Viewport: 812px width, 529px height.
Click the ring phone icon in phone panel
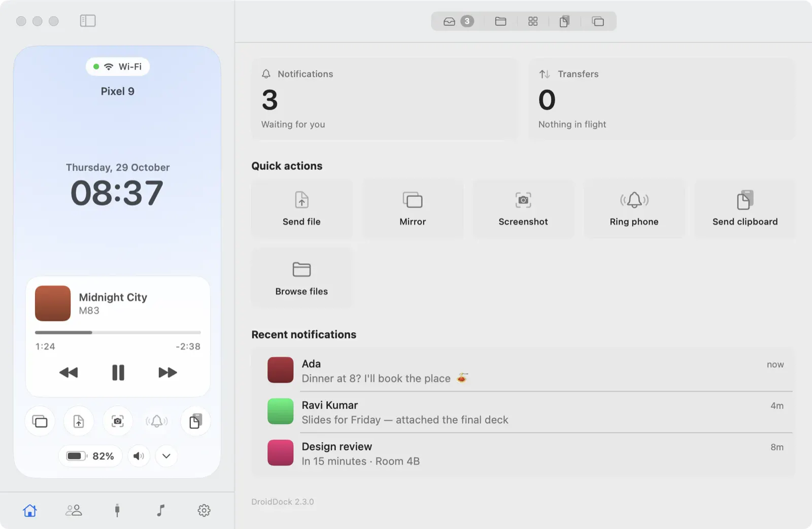[157, 421]
